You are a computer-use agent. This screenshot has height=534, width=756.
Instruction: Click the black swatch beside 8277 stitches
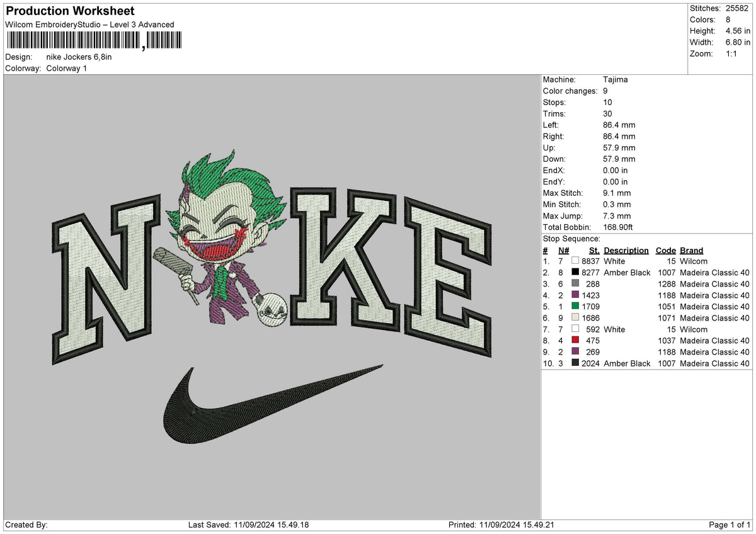pos(575,272)
